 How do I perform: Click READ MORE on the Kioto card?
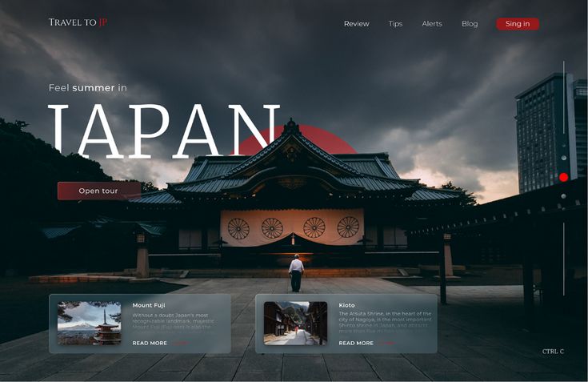356,343
